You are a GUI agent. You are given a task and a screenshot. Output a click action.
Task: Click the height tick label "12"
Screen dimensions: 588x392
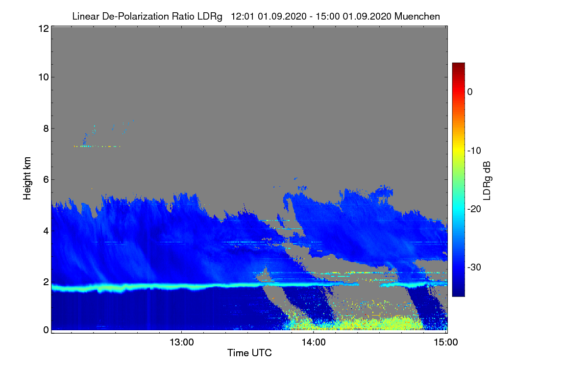tap(43, 28)
